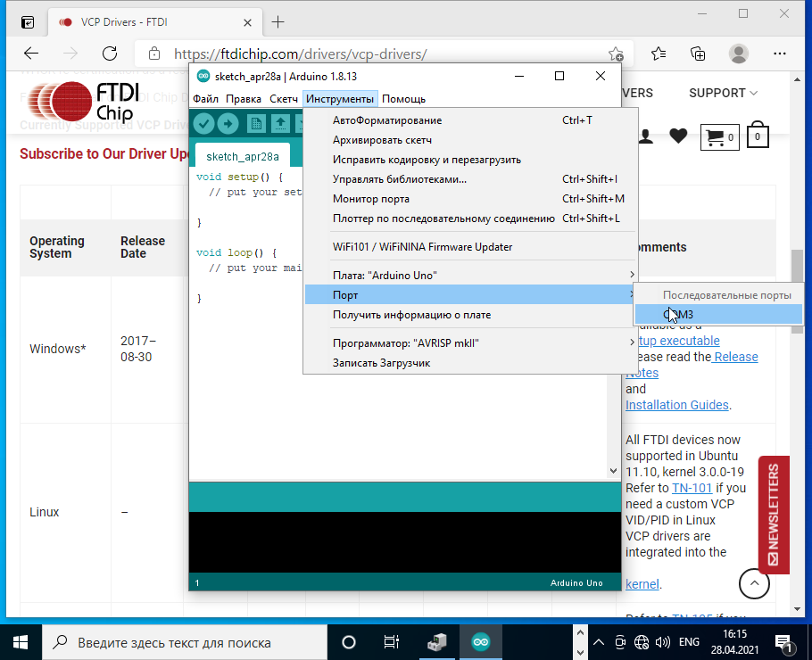Open the notification center icon
The height and width of the screenshot is (660, 812).
(x=783, y=643)
